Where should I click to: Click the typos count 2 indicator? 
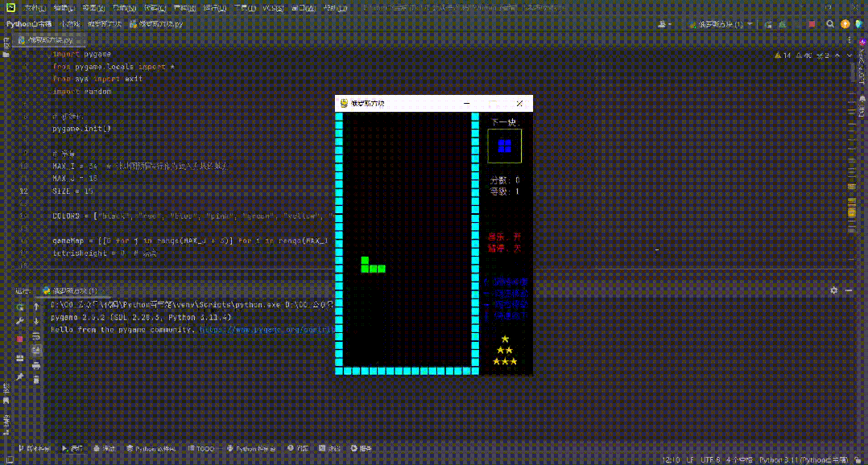coord(823,56)
